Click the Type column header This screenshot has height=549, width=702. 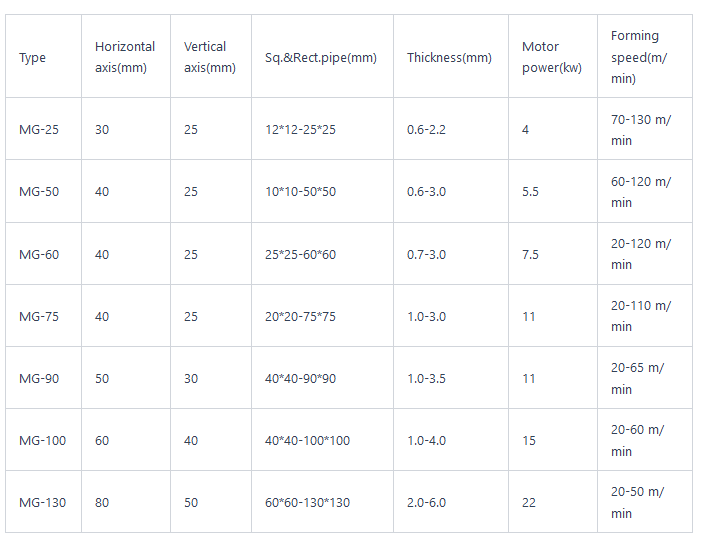click(x=33, y=58)
